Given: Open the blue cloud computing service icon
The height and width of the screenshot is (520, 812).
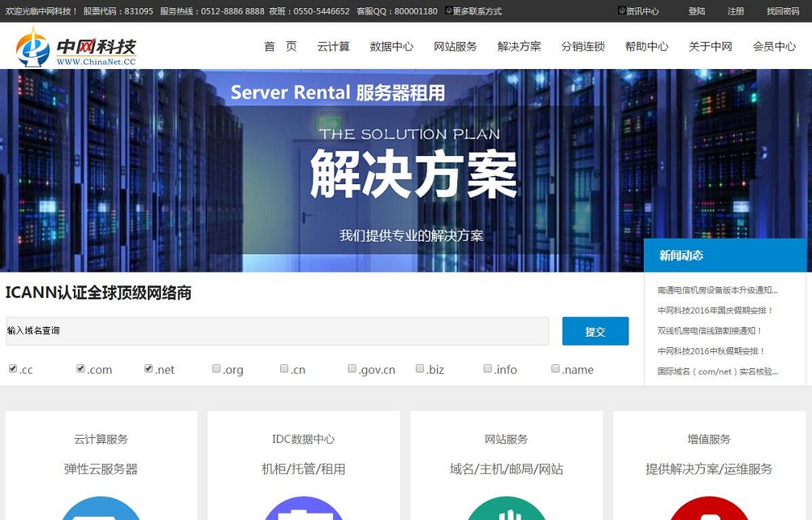Looking at the screenshot, I should click(x=101, y=508).
